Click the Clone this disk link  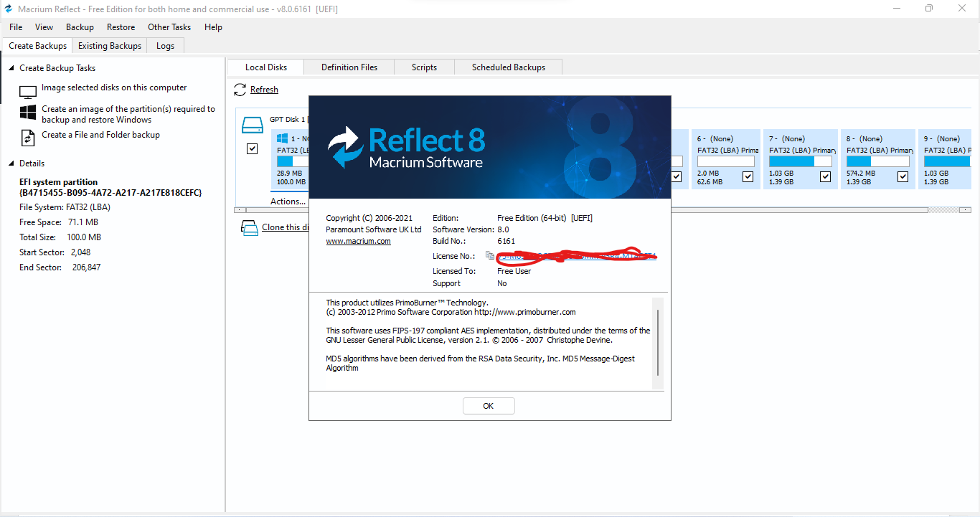286,227
